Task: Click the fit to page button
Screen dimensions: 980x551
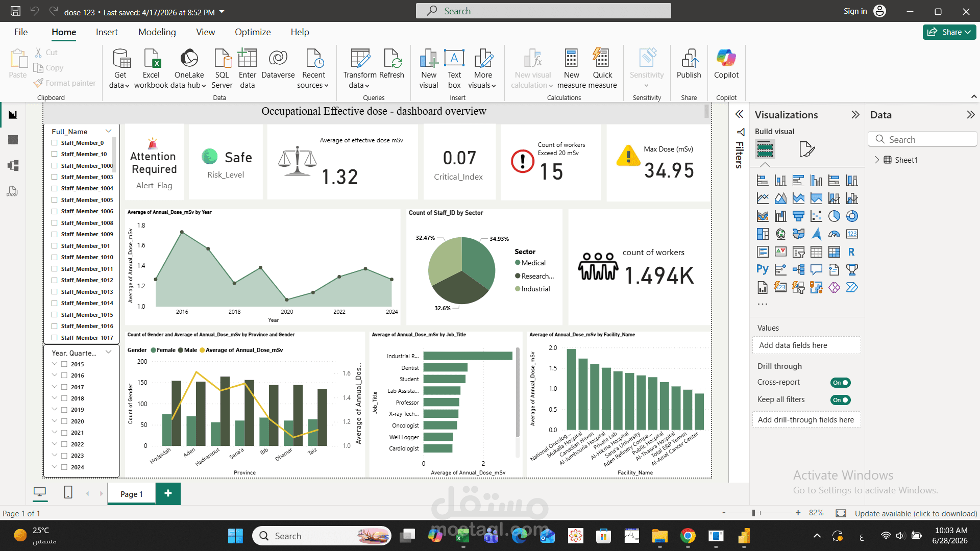Action: [x=841, y=513]
